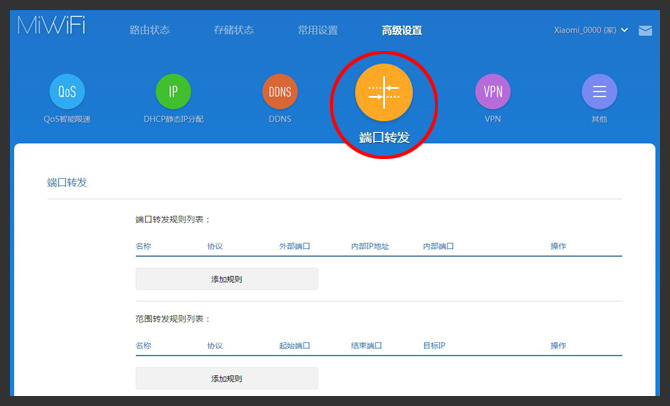Select the 高级设置 tab
Viewport: 670px width, 406px height.
pos(401,30)
